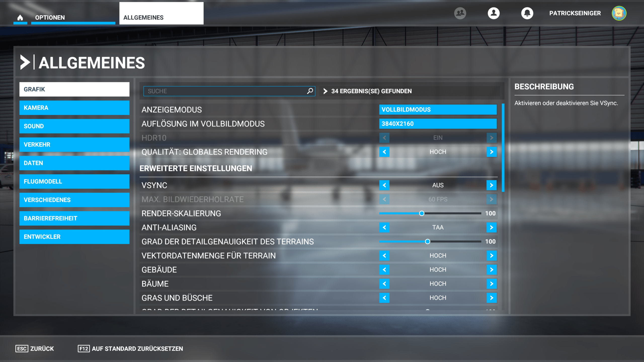Open the Anzeigemodus Vollbildmodus dropdown
The image size is (644, 362).
(438, 110)
